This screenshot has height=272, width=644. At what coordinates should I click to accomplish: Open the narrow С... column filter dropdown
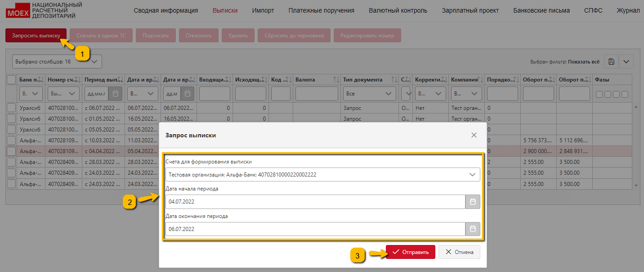coord(406,94)
